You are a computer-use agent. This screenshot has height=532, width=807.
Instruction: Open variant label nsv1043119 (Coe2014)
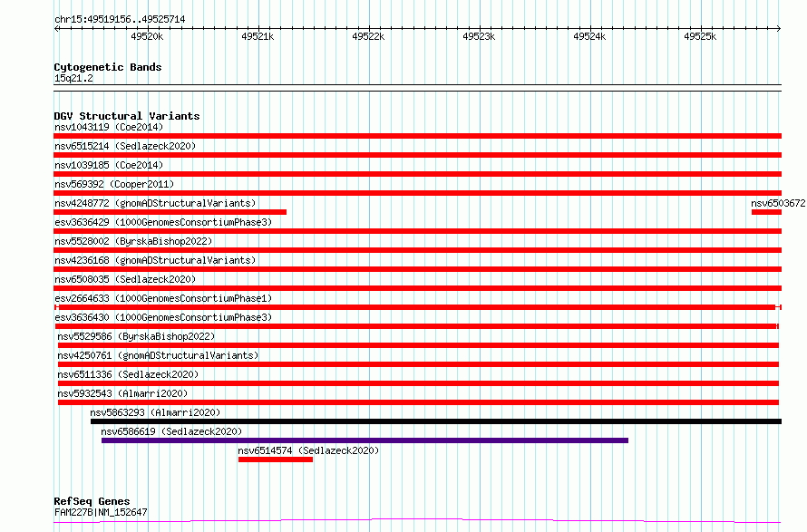109,127
